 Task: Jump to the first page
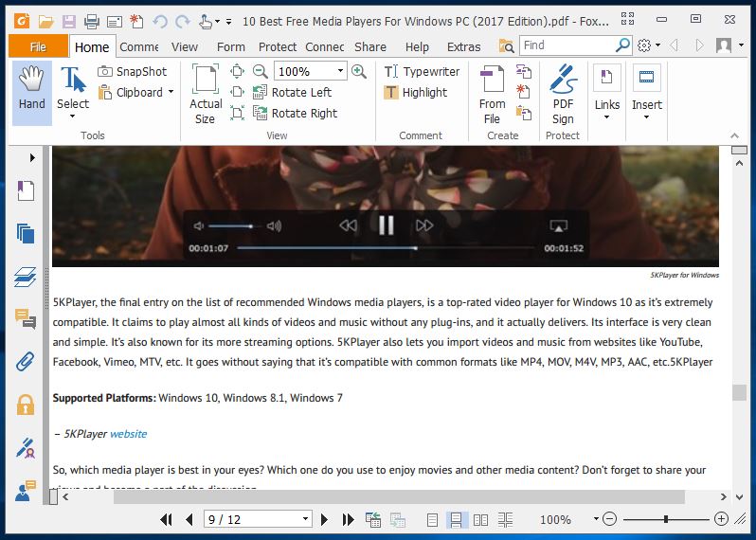pyautogui.click(x=167, y=519)
